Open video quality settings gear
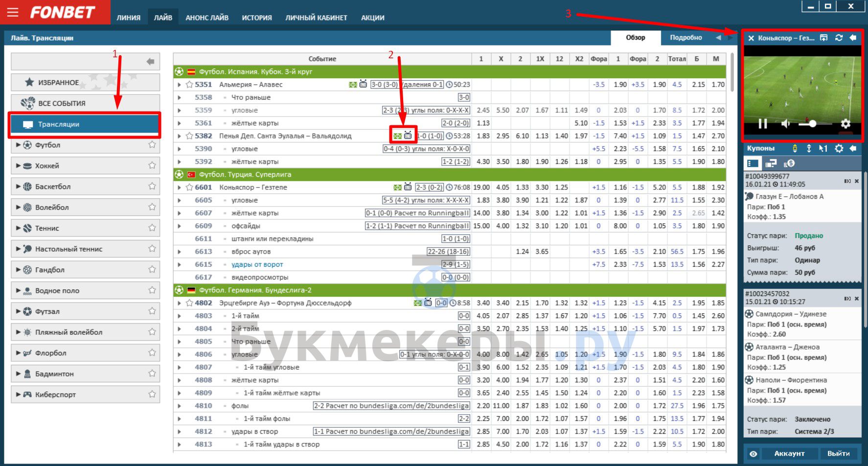 click(845, 124)
